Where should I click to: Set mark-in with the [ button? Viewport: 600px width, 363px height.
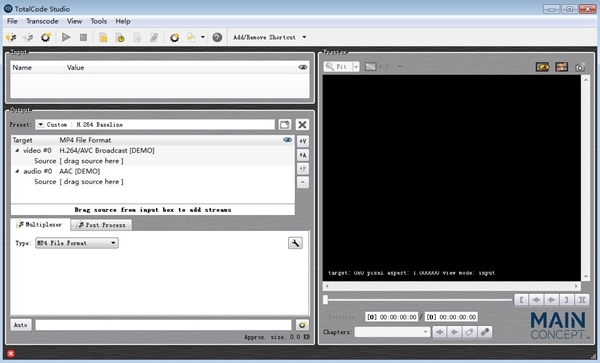521,300
